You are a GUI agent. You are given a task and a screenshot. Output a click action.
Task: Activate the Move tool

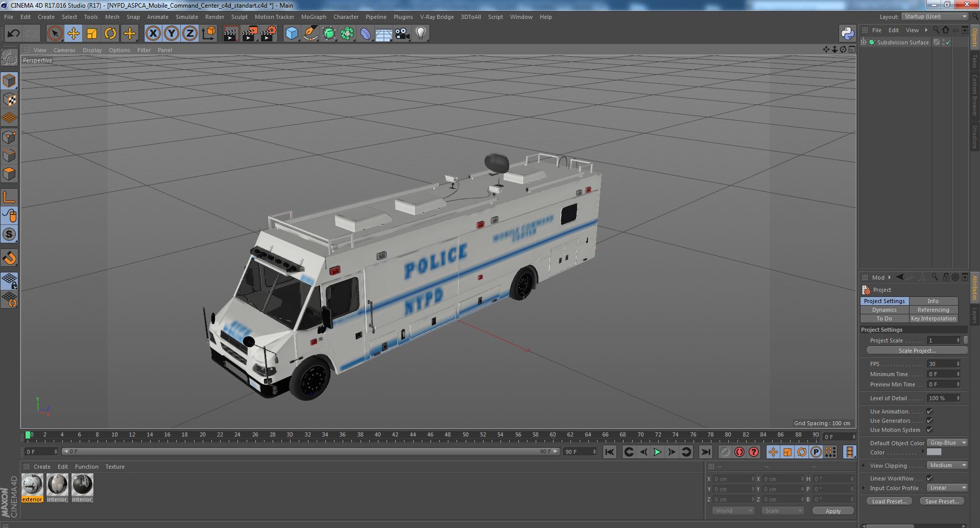[73, 34]
